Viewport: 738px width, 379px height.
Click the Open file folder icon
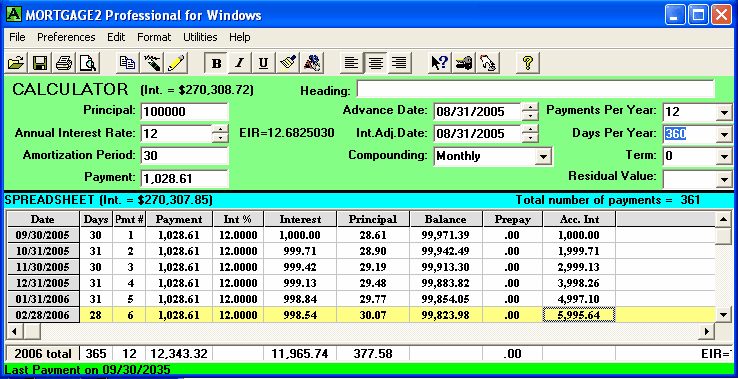(x=16, y=63)
